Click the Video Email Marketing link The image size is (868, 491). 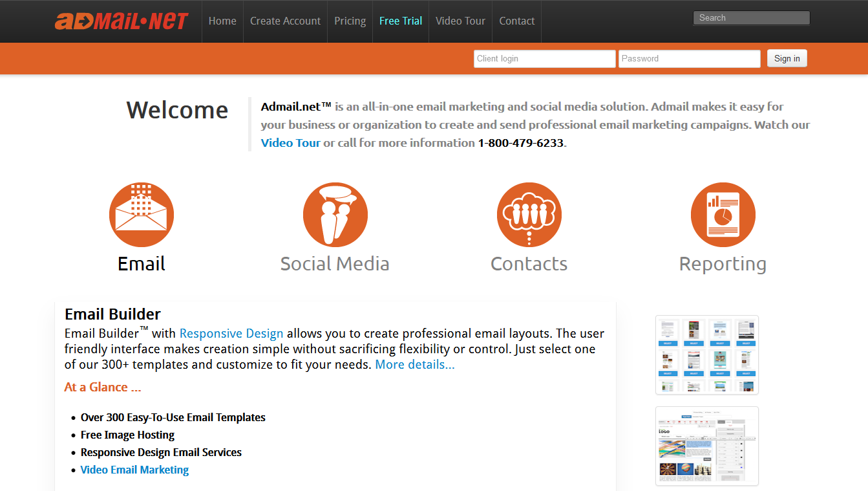pyautogui.click(x=134, y=470)
